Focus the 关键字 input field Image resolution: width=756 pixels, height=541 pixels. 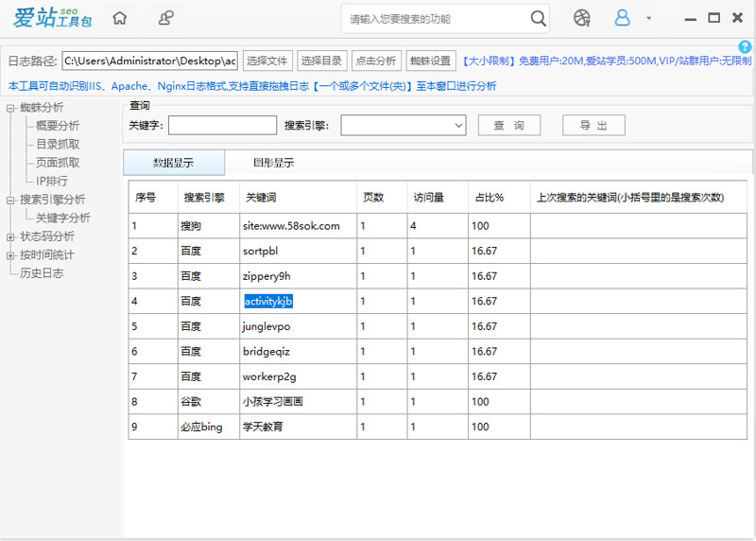click(222, 126)
